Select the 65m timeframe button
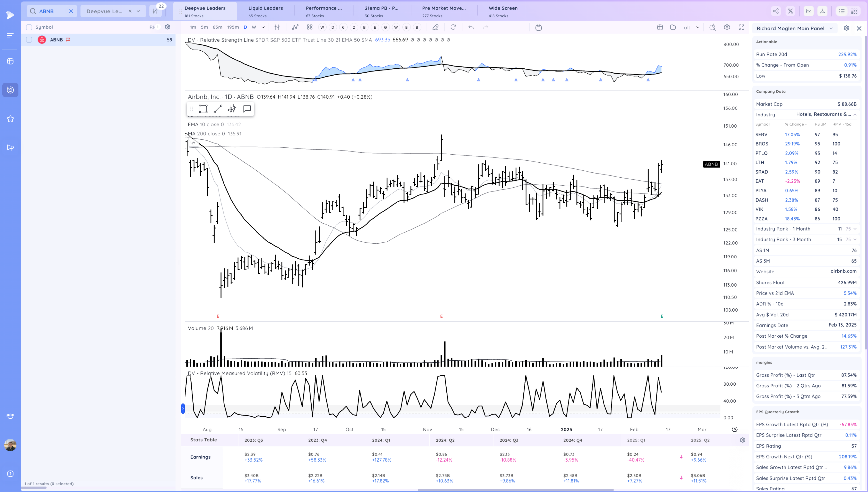The width and height of the screenshot is (868, 492). point(217,27)
